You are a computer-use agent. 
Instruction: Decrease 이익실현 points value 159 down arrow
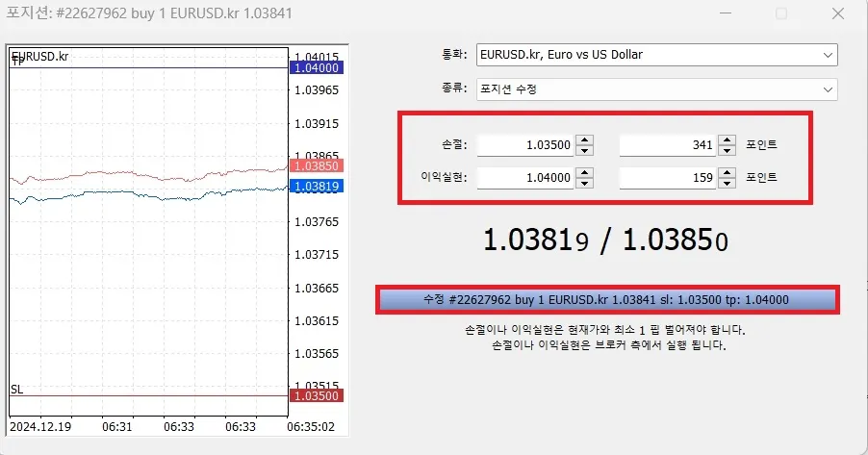click(x=727, y=183)
